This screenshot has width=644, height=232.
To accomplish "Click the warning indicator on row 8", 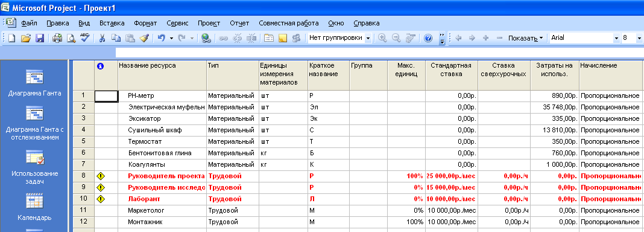I will tap(101, 176).
